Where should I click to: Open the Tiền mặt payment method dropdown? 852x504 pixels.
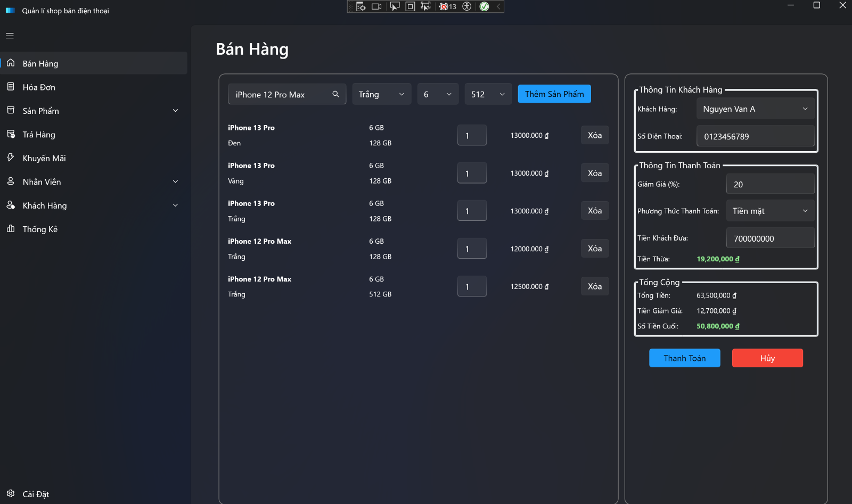[x=770, y=211]
